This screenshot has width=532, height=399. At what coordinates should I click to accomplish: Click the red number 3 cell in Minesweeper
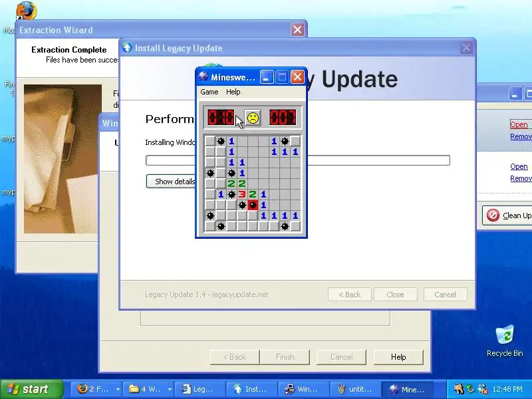(x=242, y=194)
